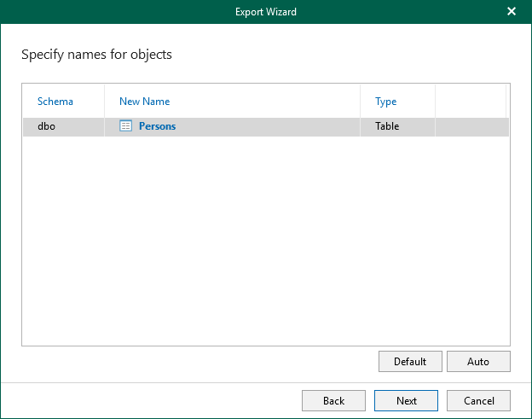Image resolution: width=532 pixels, height=419 pixels.
Task: Sort by the Schema column header
Action: coord(55,102)
